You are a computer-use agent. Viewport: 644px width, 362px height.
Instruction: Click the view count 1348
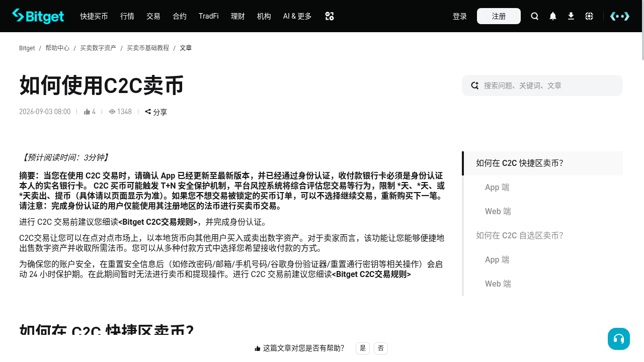coord(120,112)
